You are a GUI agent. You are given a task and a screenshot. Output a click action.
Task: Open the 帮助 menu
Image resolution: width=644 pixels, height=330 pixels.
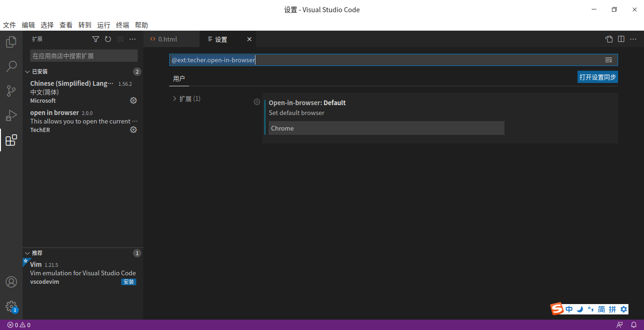[x=141, y=25]
